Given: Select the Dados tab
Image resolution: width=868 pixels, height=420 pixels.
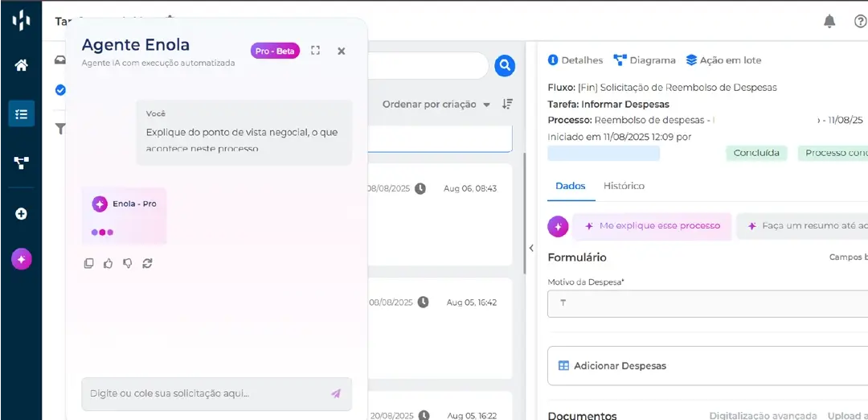Looking at the screenshot, I should tap(571, 186).
